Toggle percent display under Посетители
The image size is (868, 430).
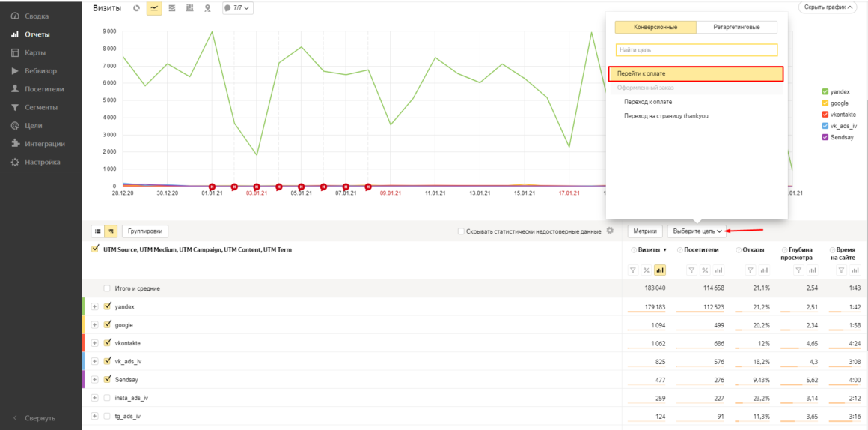[705, 270]
